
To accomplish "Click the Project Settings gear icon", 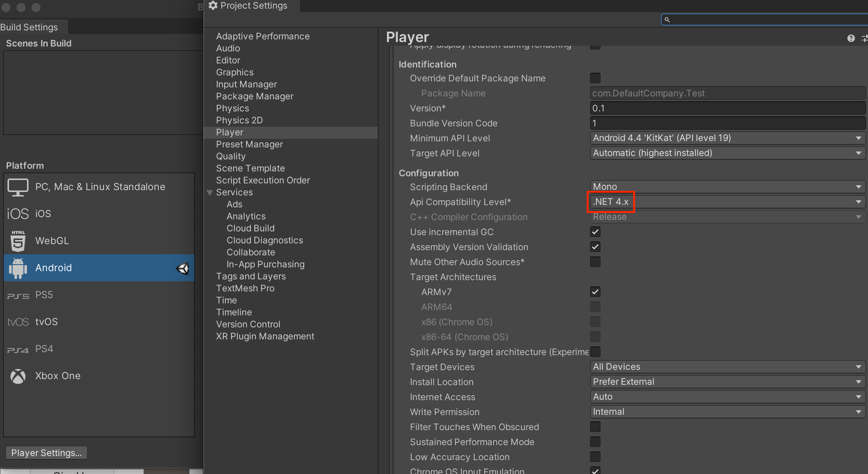I will coord(213,5).
